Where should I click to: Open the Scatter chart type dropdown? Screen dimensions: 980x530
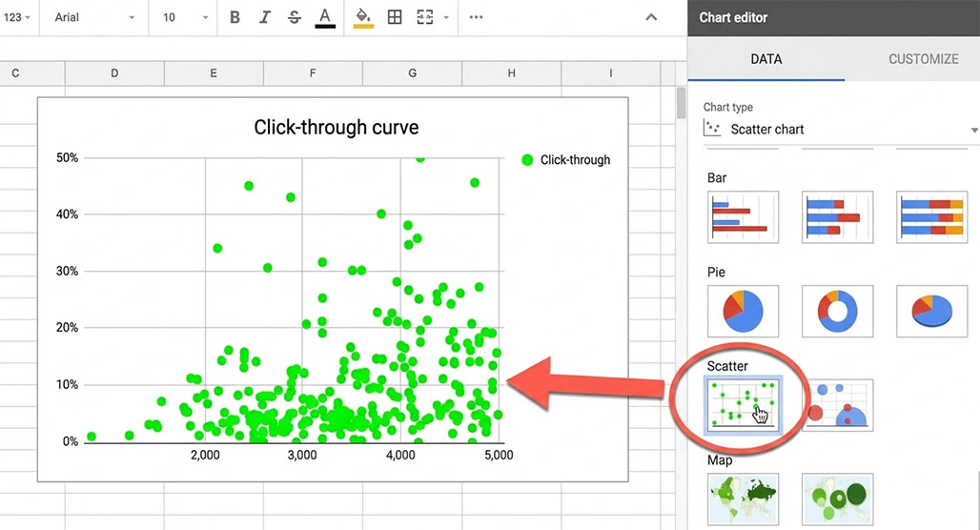[x=841, y=130]
